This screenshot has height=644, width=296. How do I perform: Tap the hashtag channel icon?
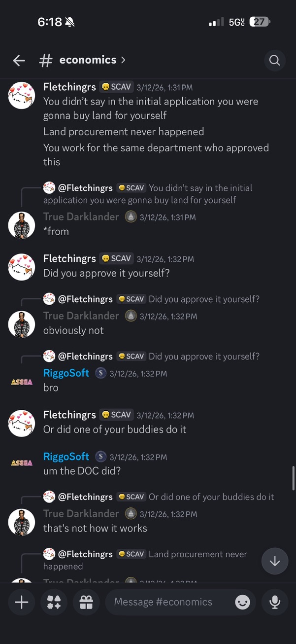click(x=46, y=60)
